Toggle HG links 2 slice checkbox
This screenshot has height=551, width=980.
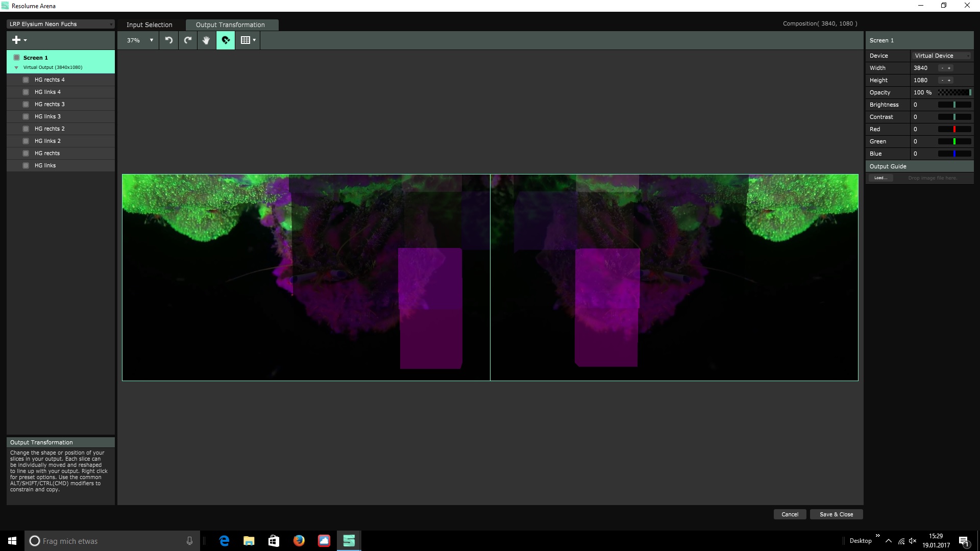tap(26, 141)
